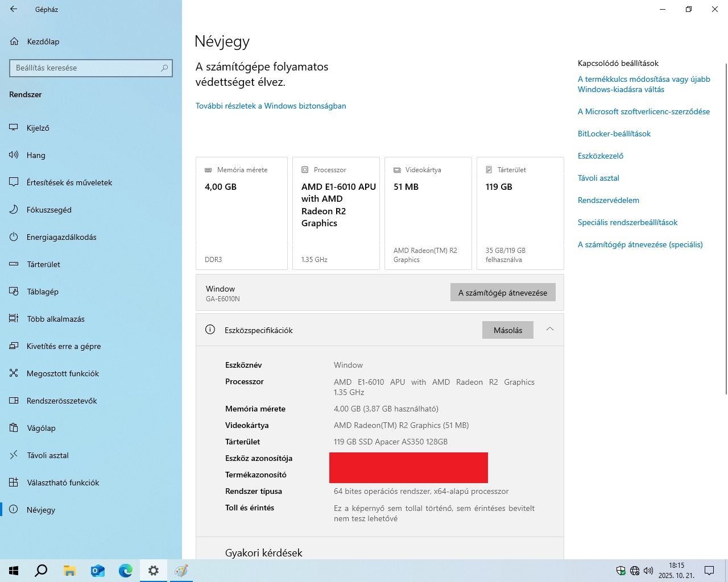Open termékkulcs módosítása link
728x582 pixels.
tap(644, 84)
